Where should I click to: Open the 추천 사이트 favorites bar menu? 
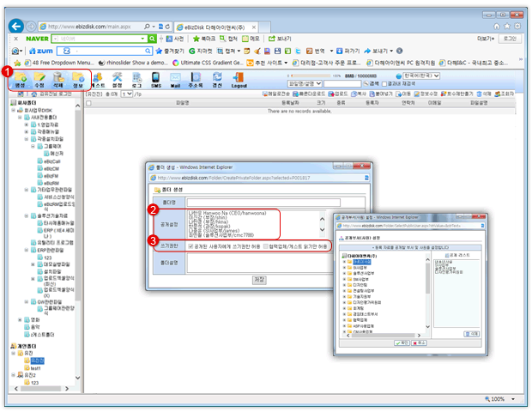click(267, 63)
